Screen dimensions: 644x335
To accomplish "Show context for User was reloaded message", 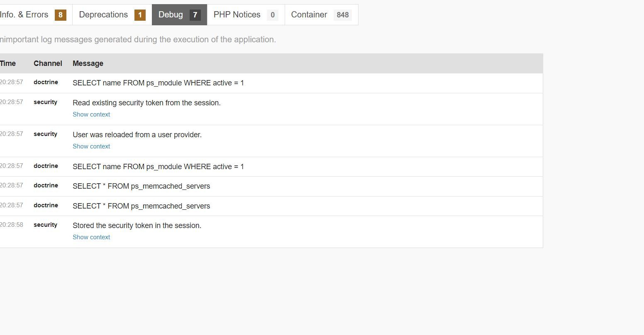I will 91,146.
